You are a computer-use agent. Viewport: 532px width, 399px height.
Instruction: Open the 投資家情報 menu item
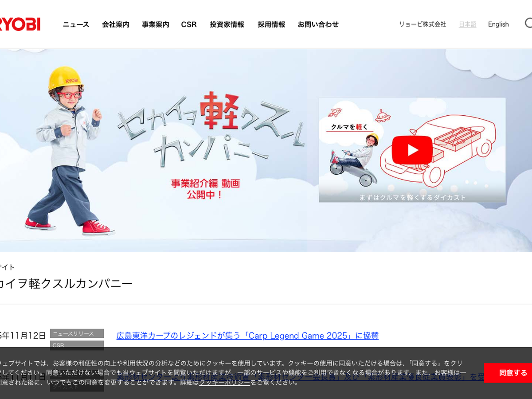(x=227, y=24)
